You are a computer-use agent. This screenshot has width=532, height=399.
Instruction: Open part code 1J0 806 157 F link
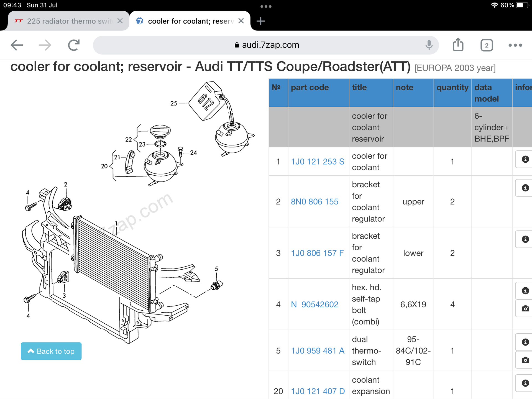[317, 253]
